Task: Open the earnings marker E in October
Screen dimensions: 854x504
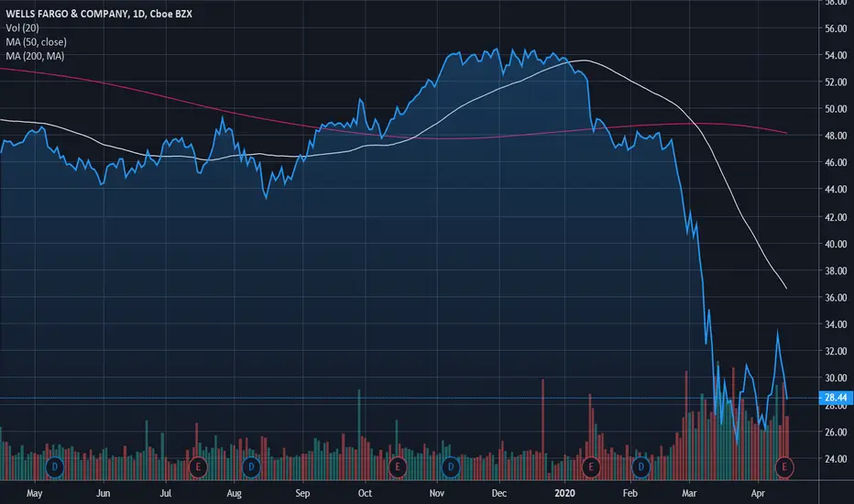Action: 398,467
